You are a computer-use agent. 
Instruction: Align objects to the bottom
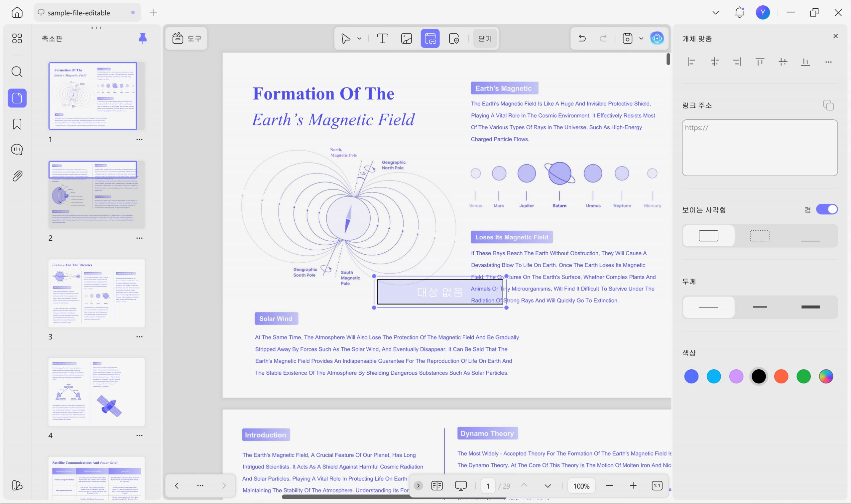[805, 62]
